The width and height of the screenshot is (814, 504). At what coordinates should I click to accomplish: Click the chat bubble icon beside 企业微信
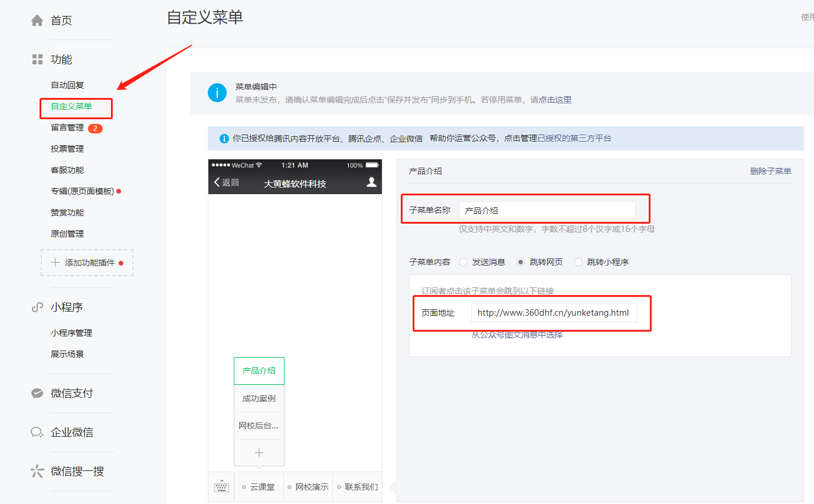pyautogui.click(x=37, y=433)
